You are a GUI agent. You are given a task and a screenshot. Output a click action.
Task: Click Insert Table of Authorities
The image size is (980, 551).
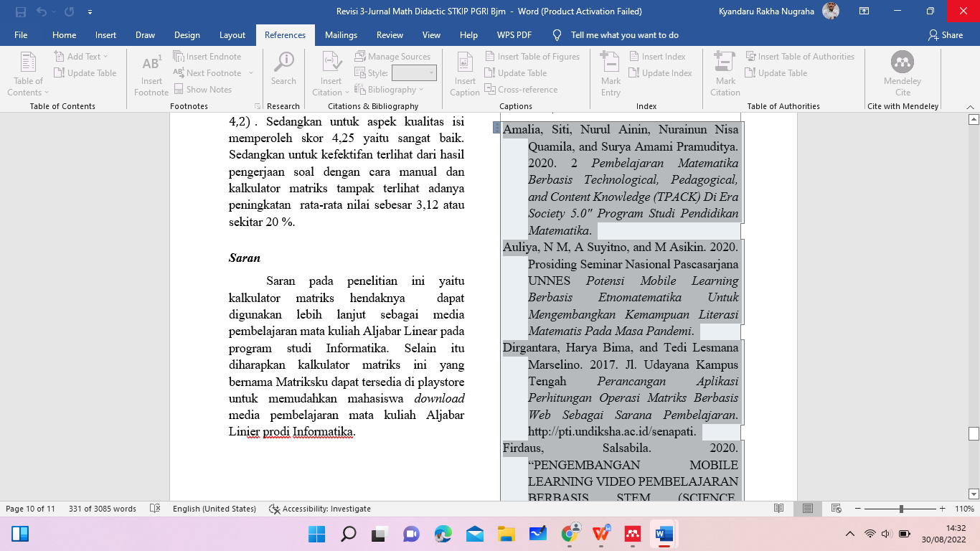(800, 57)
